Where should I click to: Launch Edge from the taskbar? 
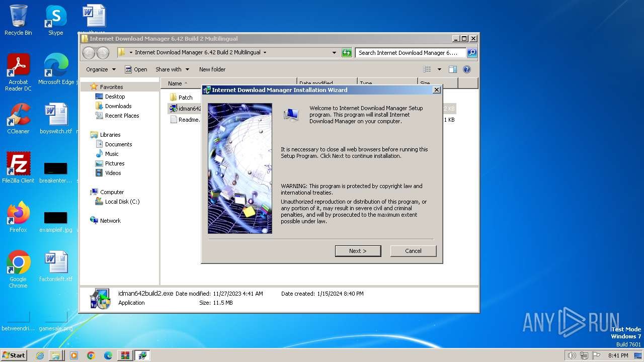click(x=108, y=355)
